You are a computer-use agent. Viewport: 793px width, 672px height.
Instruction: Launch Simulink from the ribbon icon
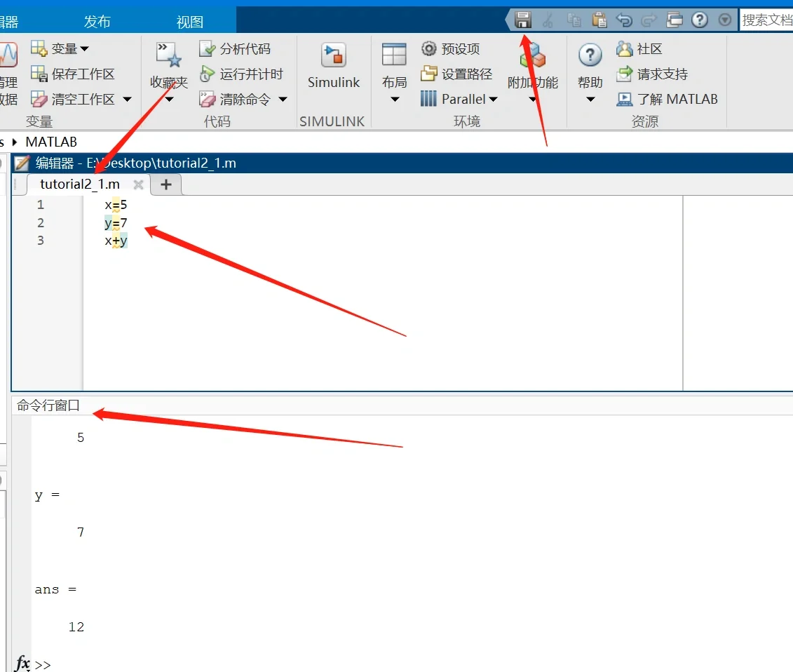point(334,55)
